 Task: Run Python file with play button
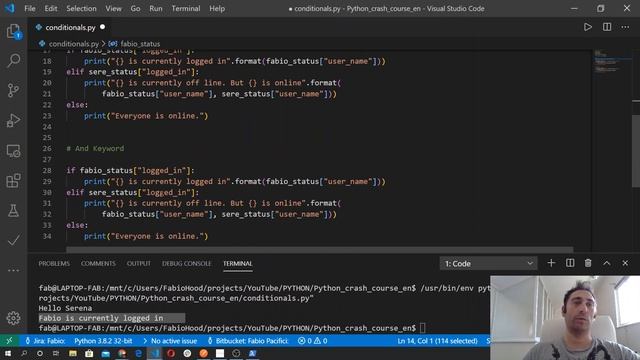point(587,27)
